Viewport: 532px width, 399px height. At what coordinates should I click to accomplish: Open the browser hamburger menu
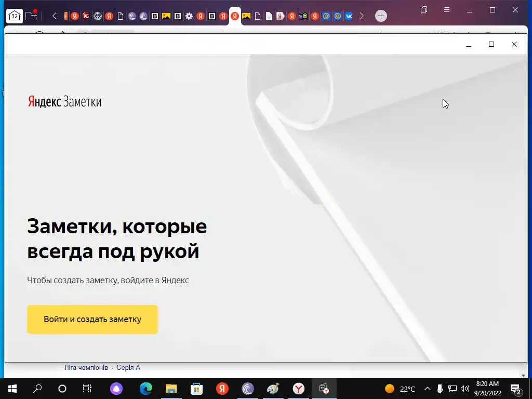[x=446, y=10]
